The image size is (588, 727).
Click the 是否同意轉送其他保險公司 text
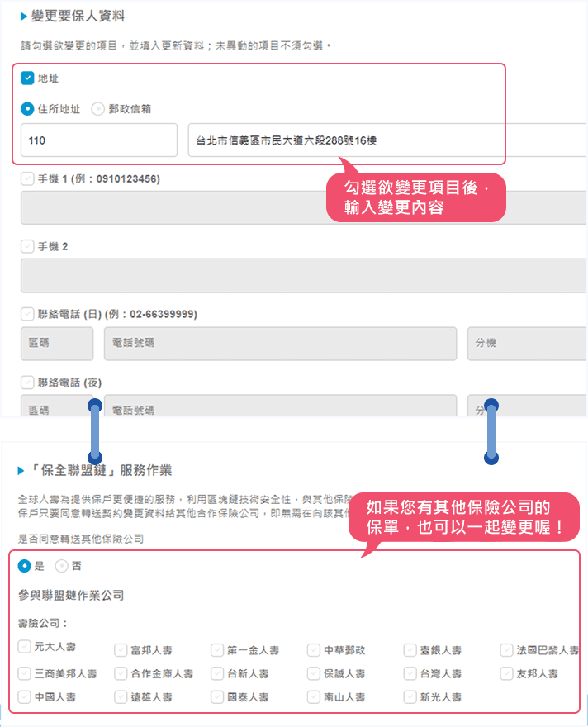pos(81,539)
